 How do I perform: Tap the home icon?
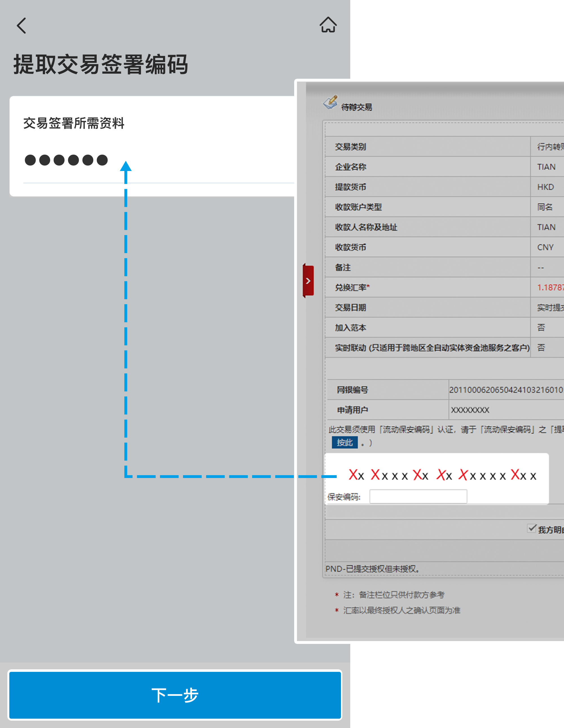pos(328,25)
